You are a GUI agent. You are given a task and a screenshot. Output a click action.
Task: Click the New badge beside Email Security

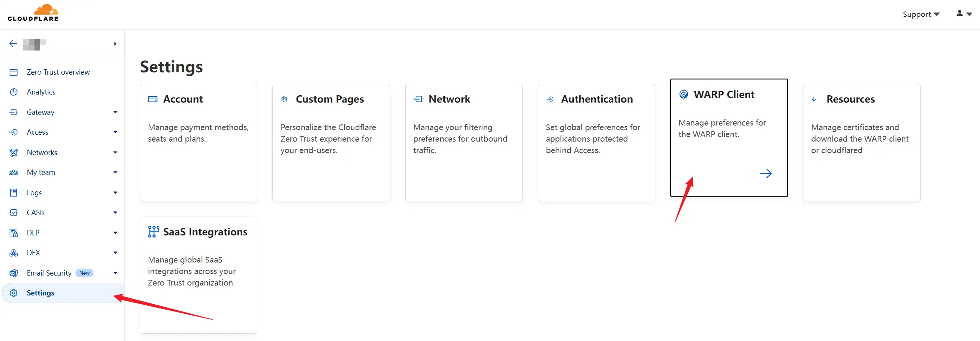84,273
